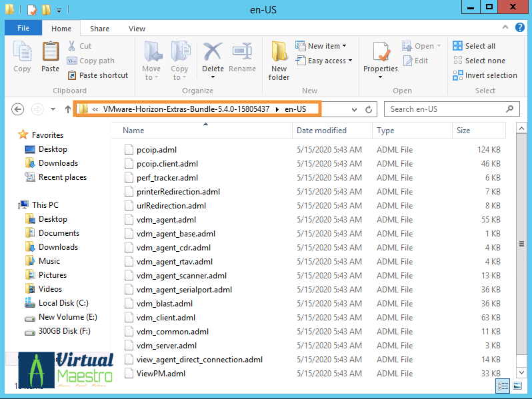This screenshot has width=532, height=399.
Task: Sort files by Date modified column
Action: [x=321, y=131]
